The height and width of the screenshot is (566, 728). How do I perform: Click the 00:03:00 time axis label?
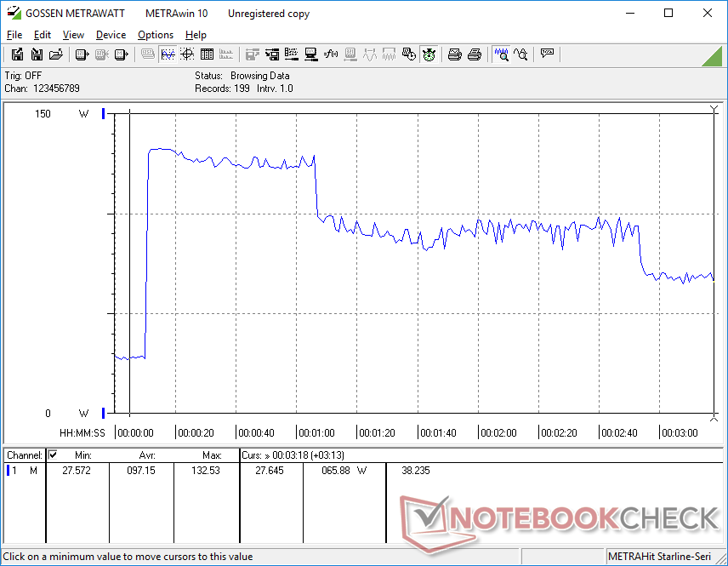(680, 432)
